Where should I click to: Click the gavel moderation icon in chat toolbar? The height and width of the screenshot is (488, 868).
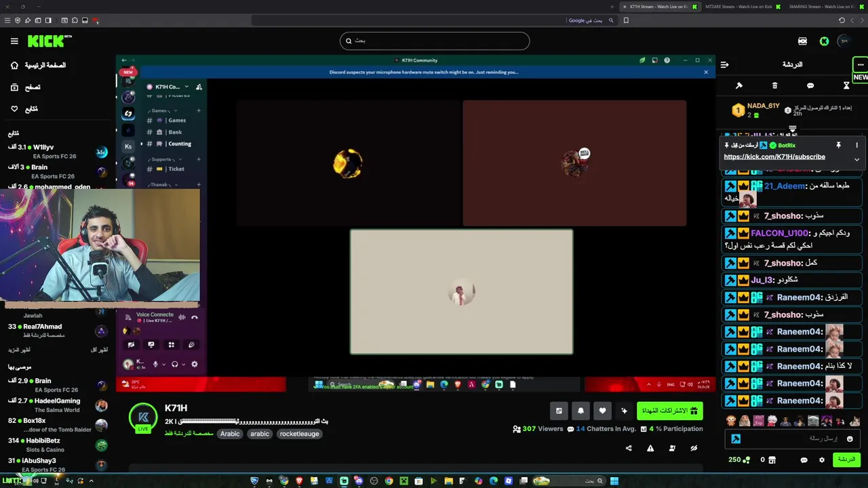point(739,85)
